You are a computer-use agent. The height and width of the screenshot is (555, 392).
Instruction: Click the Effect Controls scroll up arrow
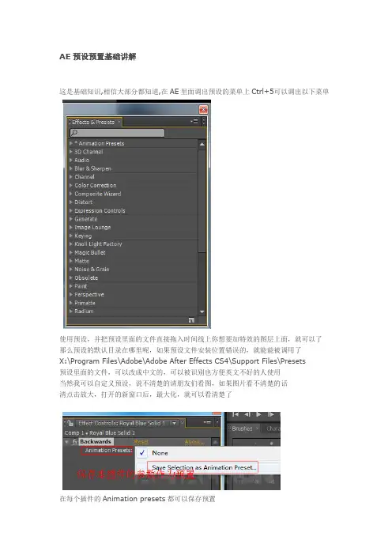tap(216, 442)
